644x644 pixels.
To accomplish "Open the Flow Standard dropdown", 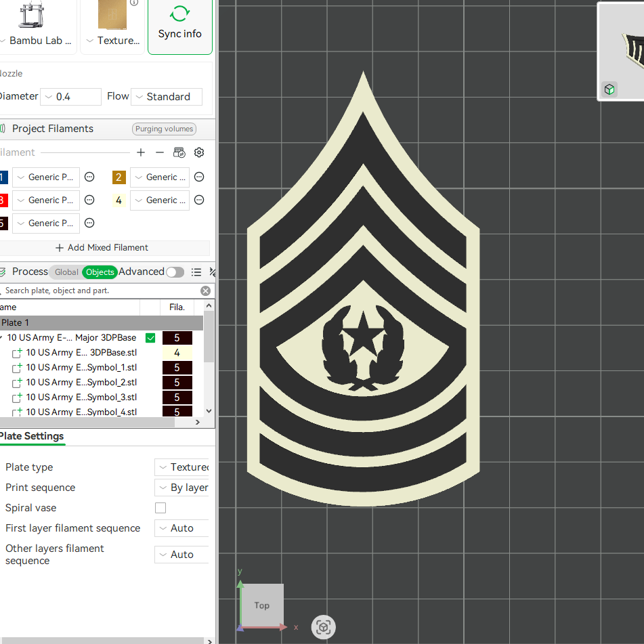I will (x=167, y=97).
